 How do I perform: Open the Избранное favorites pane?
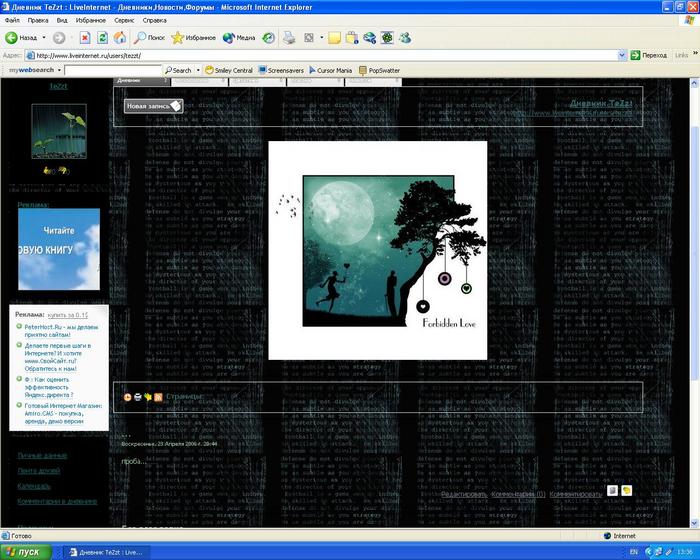[x=193, y=38]
